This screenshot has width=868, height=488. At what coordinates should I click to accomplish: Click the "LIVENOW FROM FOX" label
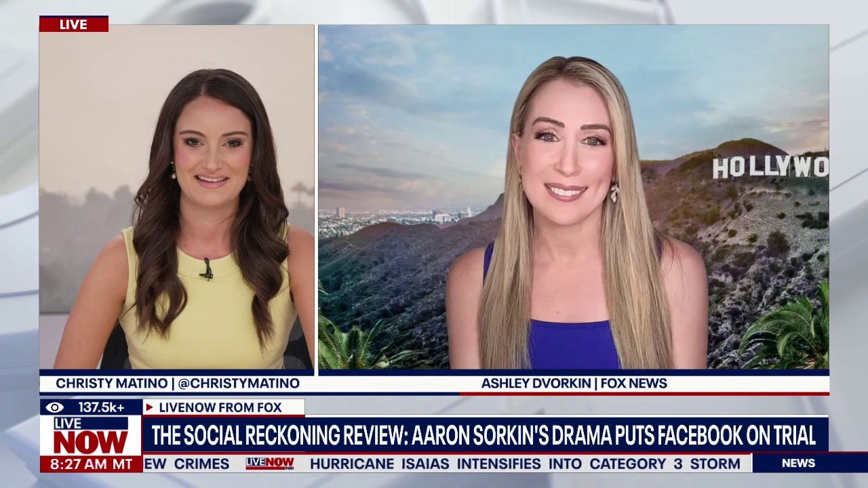[x=220, y=407]
